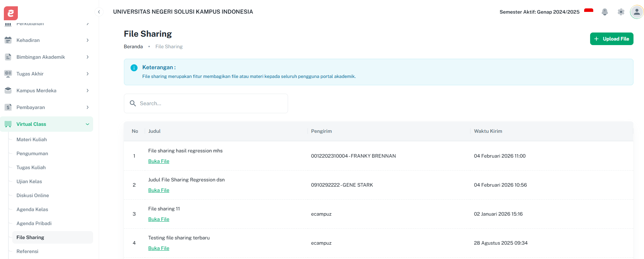The image size is (644, 259).
Task: Click the Kampus Merdeka graduation cap icon
Action: tap(8, 91)
